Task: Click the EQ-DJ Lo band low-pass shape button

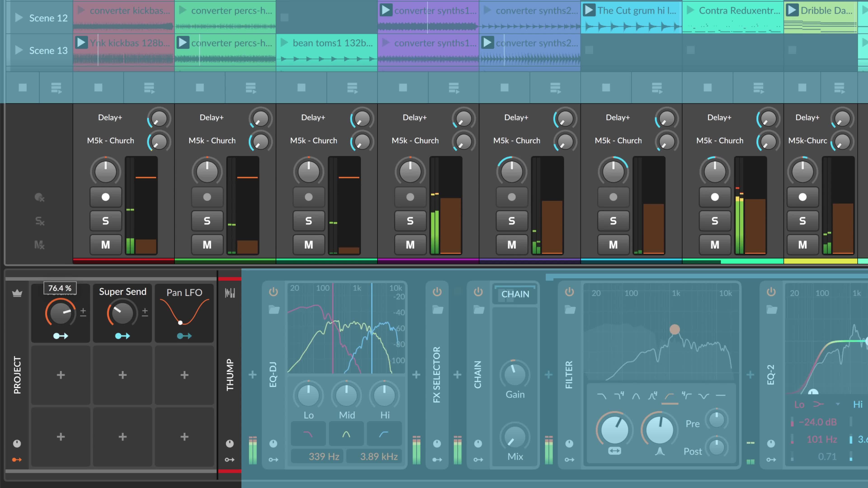Action: [x=308, y=434]
